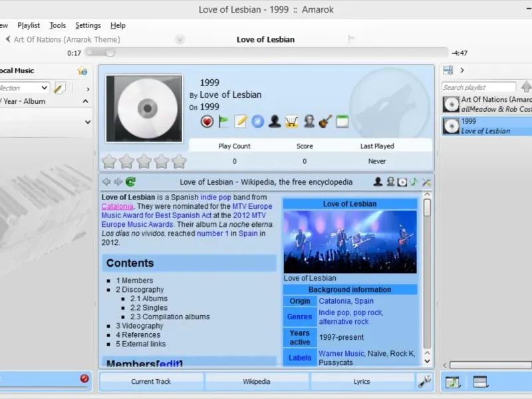Viewport: 532px width, 399px height.
Task: Select Art Of Nations track in playlist
Action: click(487, 104)
